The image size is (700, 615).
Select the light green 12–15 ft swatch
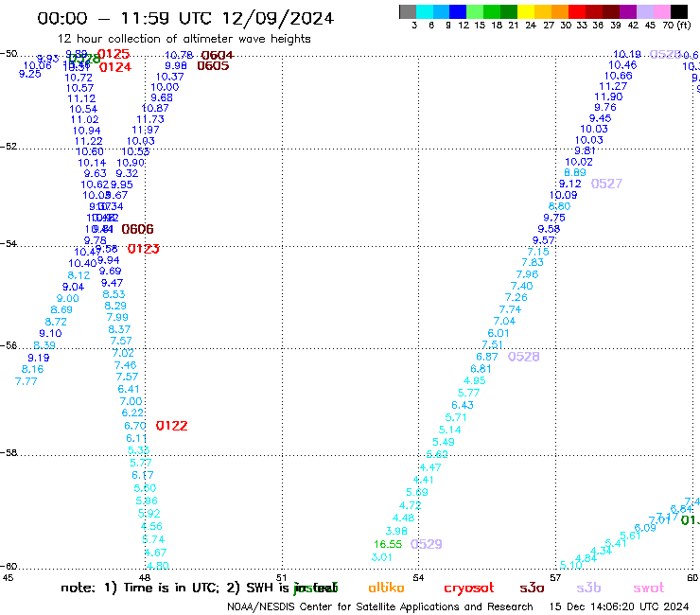point(475,11)
